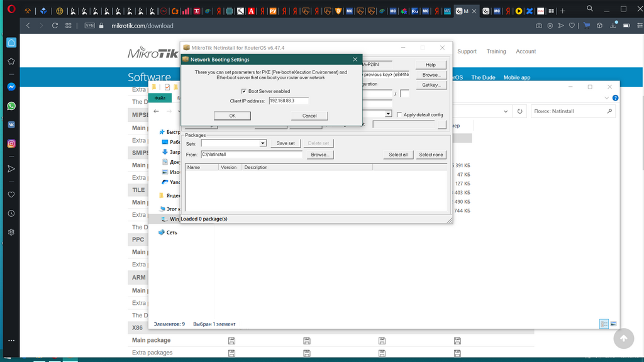This screenshot has height=362, width=644.
Task: Click Select all packages button
Action: [398, 155]
